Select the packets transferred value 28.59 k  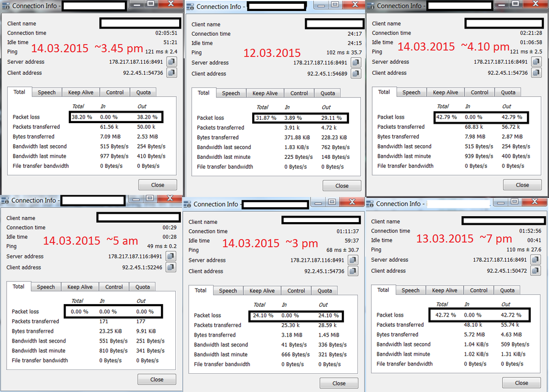(327, 325)
